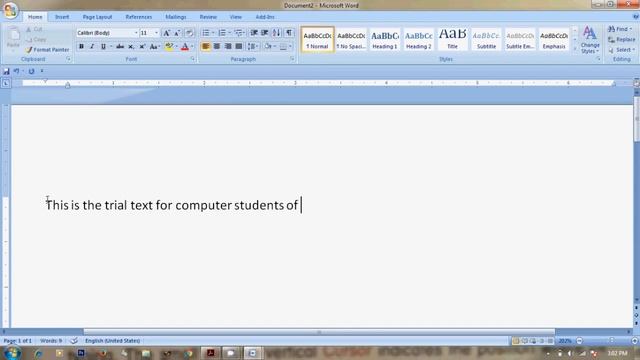This screenshot has width=640, height=360.
Task: Apply Heading 2 style
Action: click(x=418, y=40)
